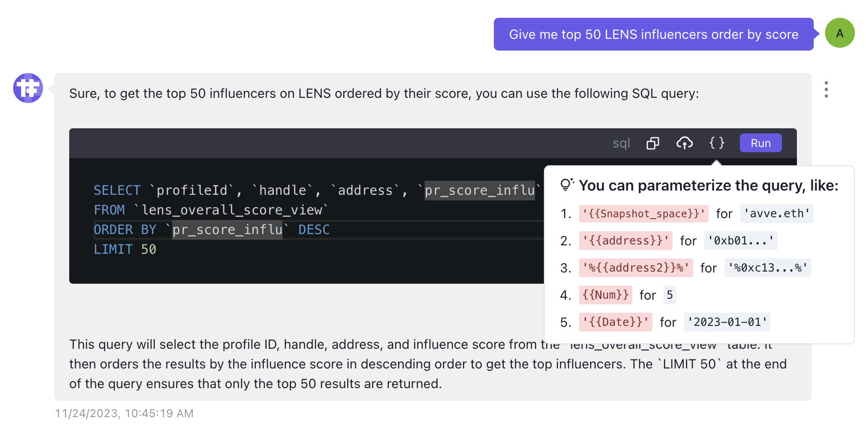This screenshot has width=868, height=427.
Task: Open the three-dot message options menu
Action: coord(826,89)
